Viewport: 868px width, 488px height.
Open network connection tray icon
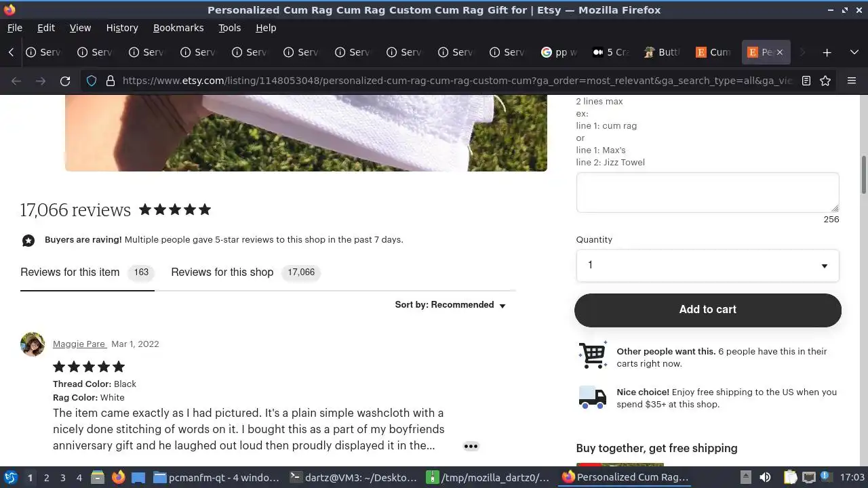(x=808, y=478)
